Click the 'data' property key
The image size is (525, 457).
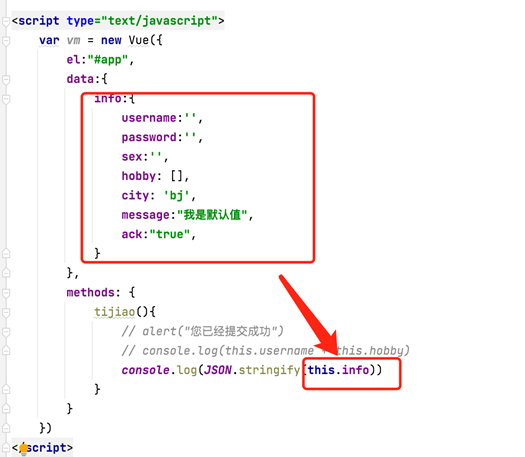click(x=80, y=79)
